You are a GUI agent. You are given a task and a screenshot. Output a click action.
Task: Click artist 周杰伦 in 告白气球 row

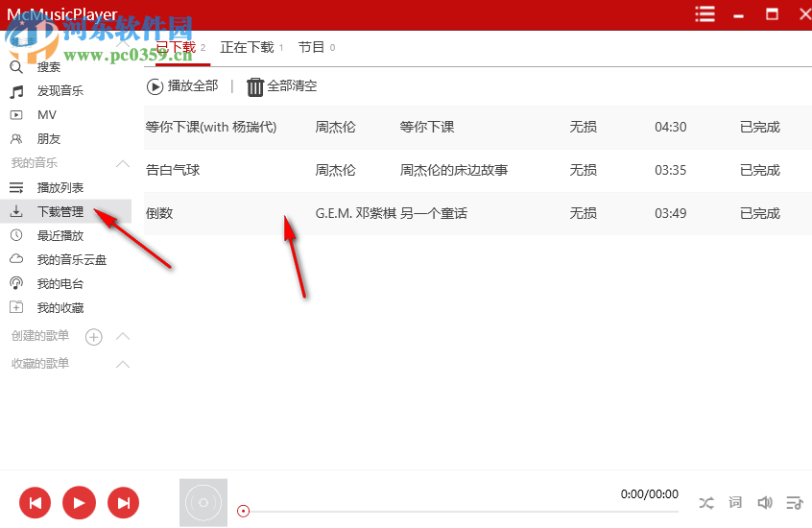click(x=336, y=170)
